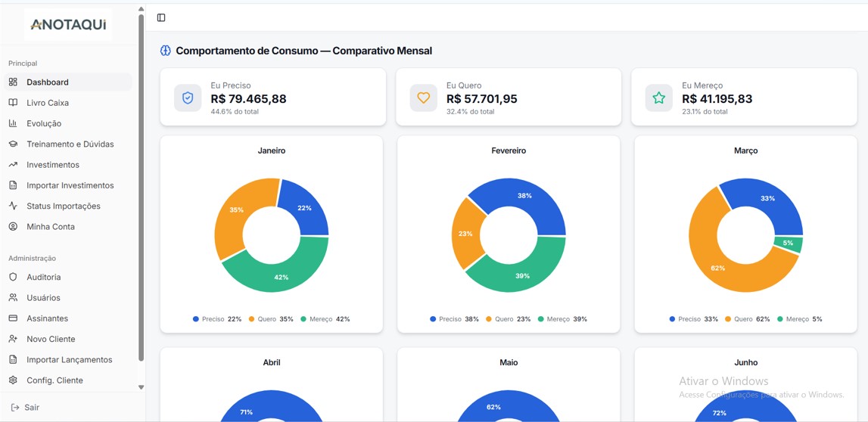Viewport: 868px width, 422px height.
Task: Click the Eu Preciso shield-check icon
Action: [188, 98]
